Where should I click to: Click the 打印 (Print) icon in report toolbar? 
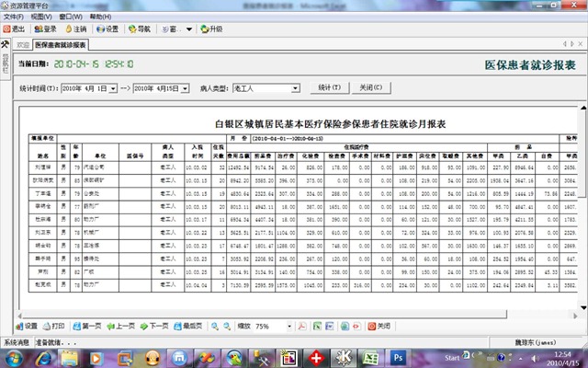52,326
